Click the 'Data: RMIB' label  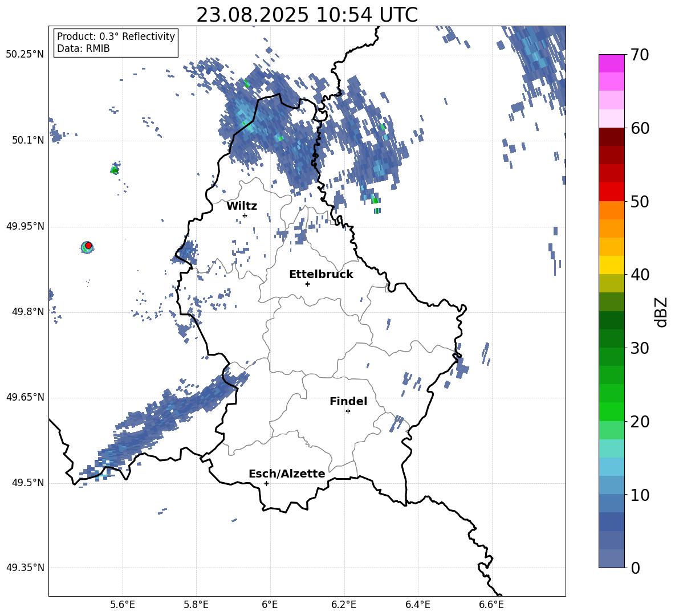click(83, 48)
